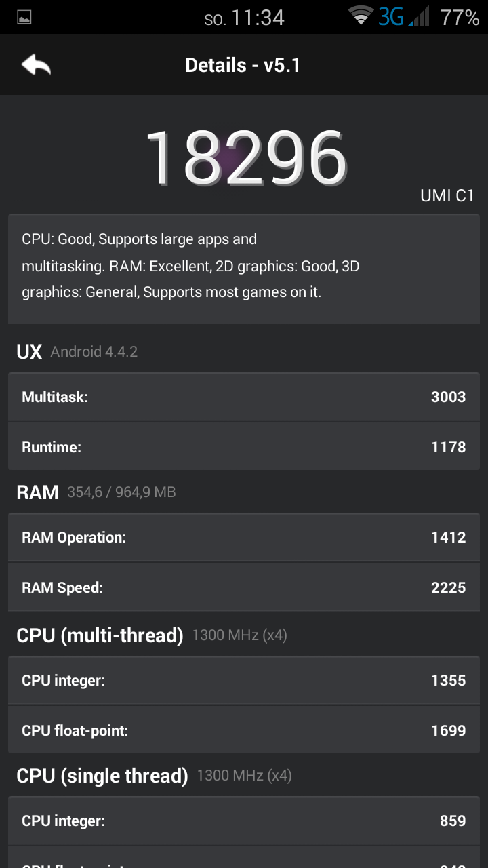488x868 pixels.
Task: Select the Runtime score row
Action: tap(244, 447)
